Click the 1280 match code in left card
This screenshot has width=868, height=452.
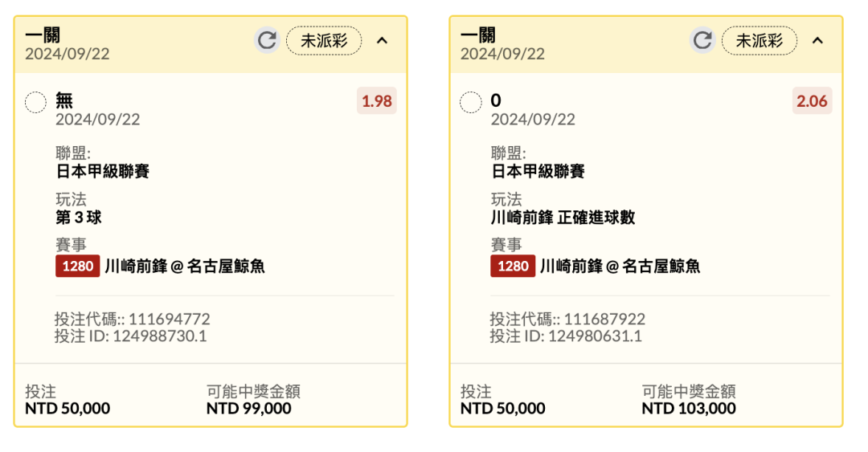(77, 267)
